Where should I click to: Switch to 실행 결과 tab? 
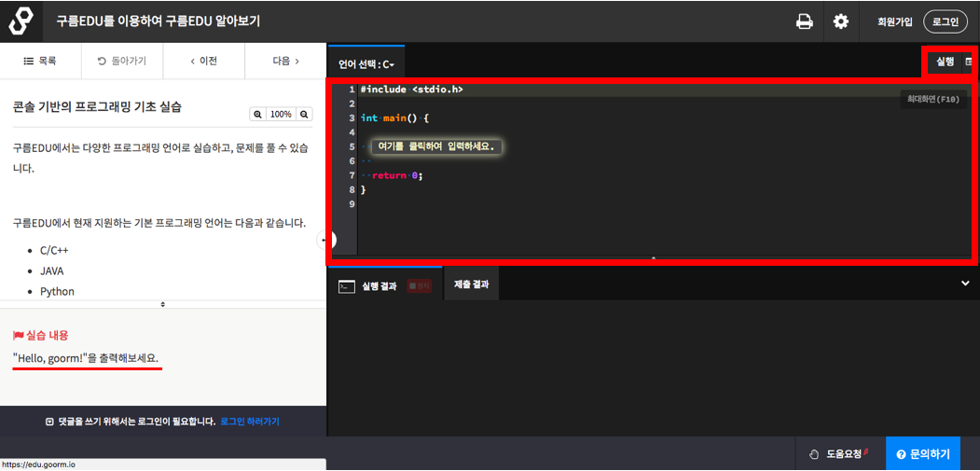[x=379, y=286]
